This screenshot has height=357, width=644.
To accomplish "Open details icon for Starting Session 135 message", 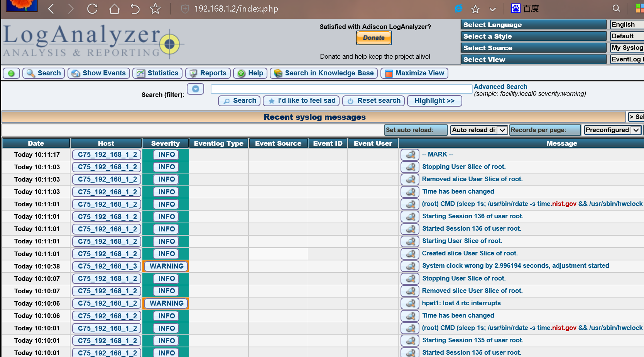I will [x=410, y=340].
